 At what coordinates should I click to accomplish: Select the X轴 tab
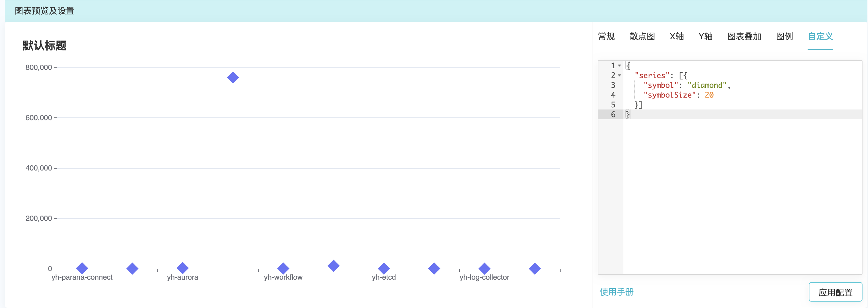[676, 36]
